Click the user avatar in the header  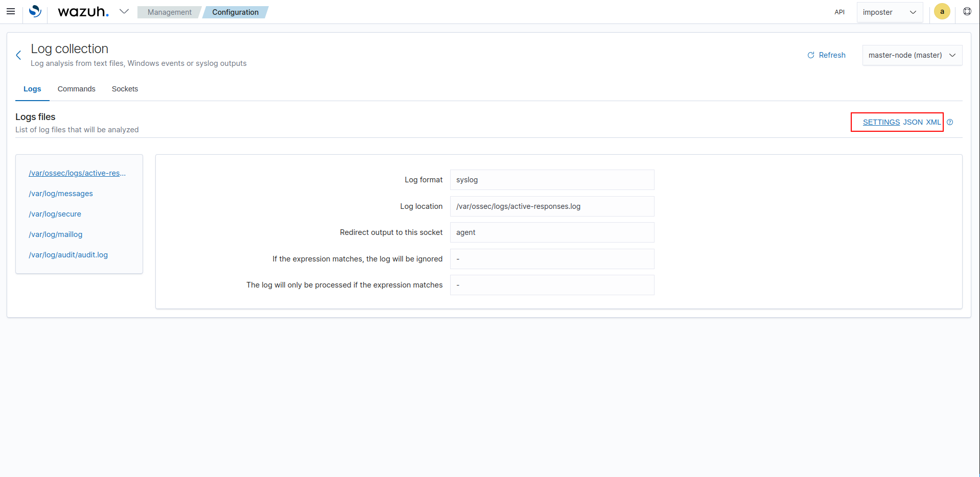[942, 11]
